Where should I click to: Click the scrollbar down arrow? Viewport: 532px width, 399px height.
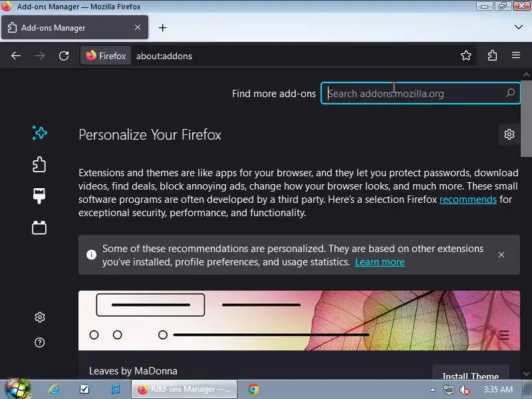pos(526,374)
